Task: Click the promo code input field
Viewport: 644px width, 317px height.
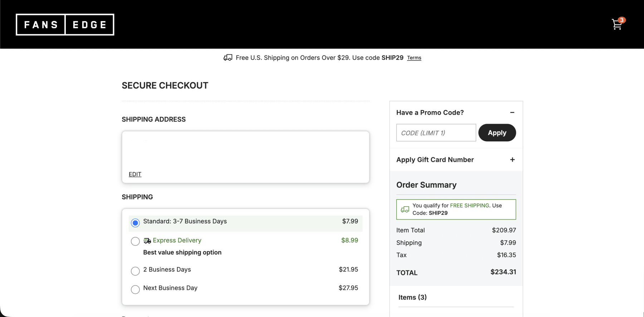Action: 436,133
